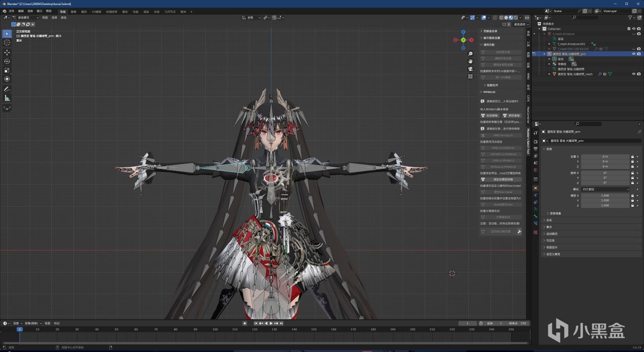644x352 pixels.
Task: Select the Rotate tool in the toolbar
Action: [x=7, y=61]
